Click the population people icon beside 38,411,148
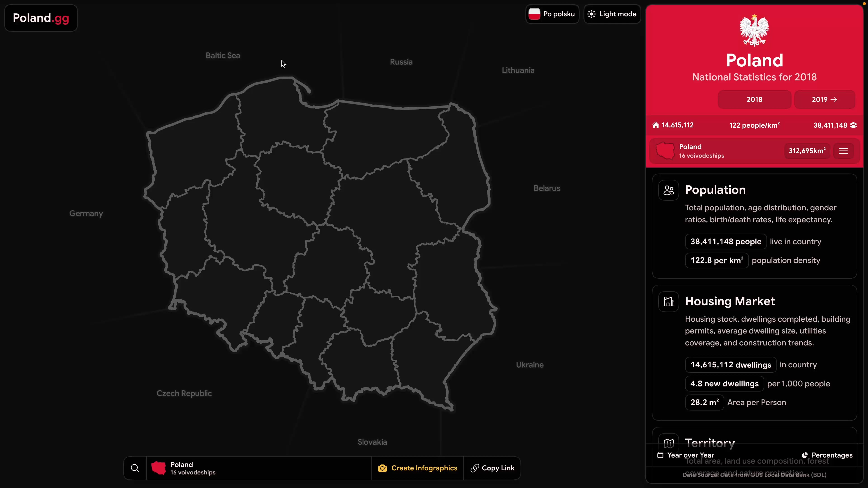Image resolution: width=868 pixels, height=488 pixels. [x=854, y=125]
